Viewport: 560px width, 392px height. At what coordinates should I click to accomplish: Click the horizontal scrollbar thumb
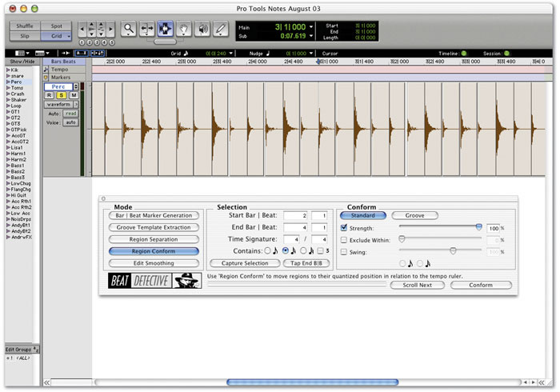coord(313,382)
